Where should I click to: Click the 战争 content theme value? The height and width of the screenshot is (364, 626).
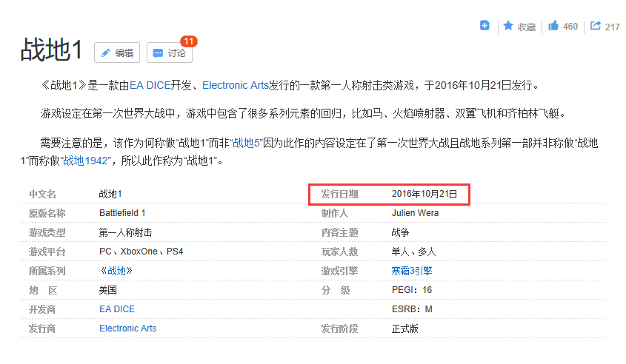pos(400,232)
